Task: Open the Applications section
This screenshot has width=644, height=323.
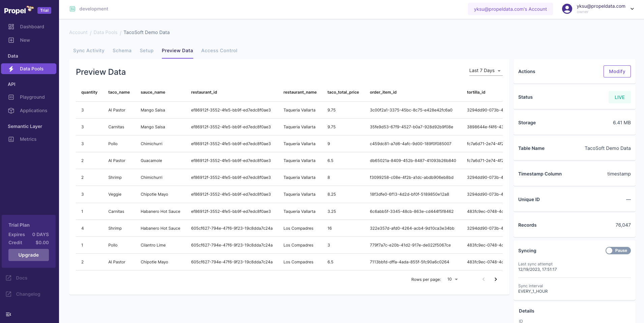Action: click(x=33, y=110)
